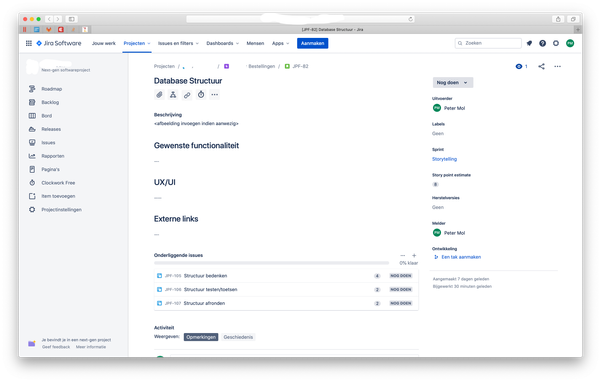Open more actions ellipsis under title
The width and height of the screenshot is (601, 382).
(215, 95)
